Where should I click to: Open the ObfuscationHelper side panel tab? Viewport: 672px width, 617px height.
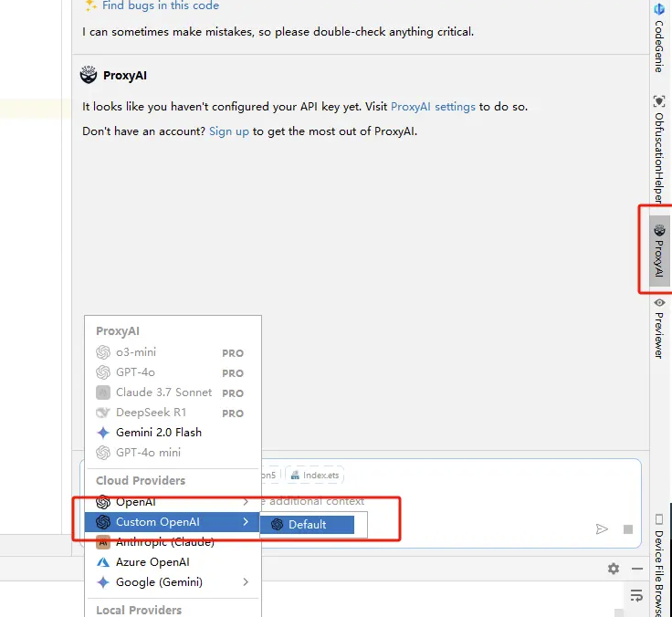[x=659, y=150]
